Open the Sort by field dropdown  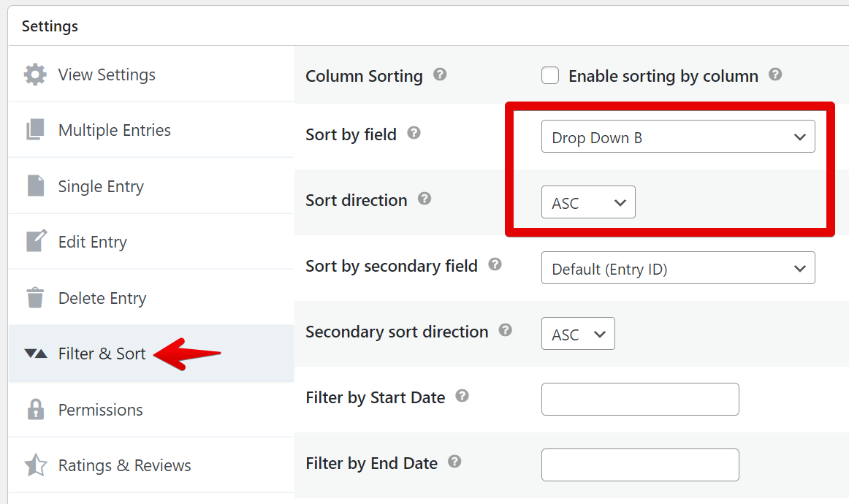point(677,137)
